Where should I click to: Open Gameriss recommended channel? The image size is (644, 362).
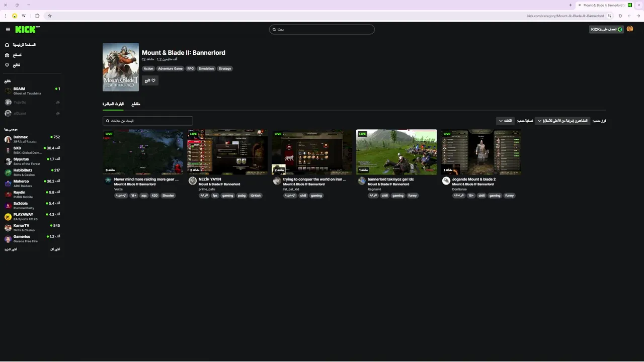point(32,238)
